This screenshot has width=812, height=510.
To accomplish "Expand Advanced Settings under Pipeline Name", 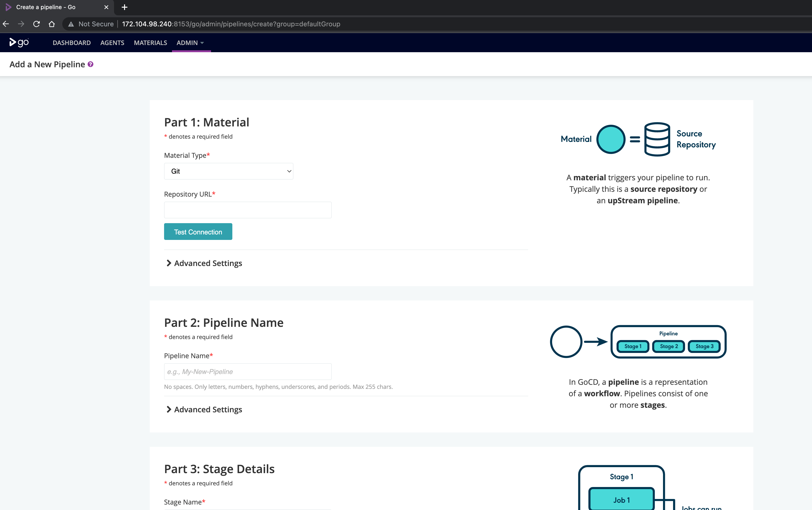I will click(x=204, y=409).
